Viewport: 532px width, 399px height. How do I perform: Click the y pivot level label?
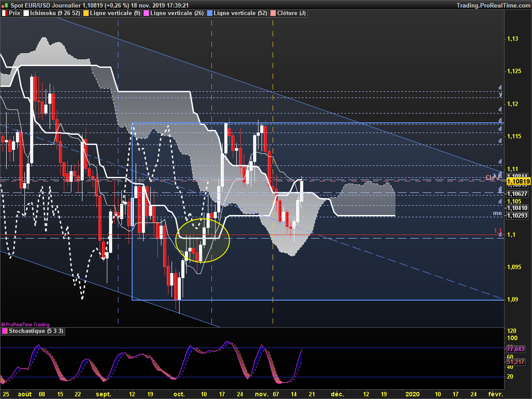(500, 94)
